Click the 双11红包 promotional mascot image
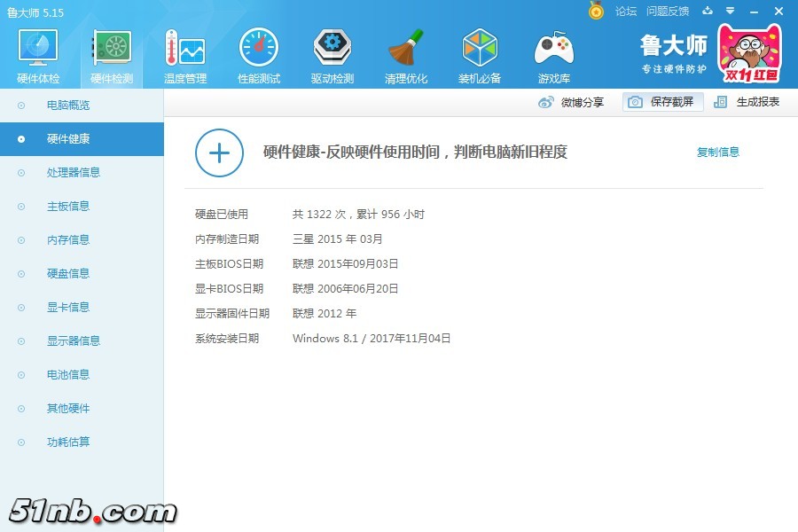Viewport: 798px width, 532px height. tap(748, 52)
